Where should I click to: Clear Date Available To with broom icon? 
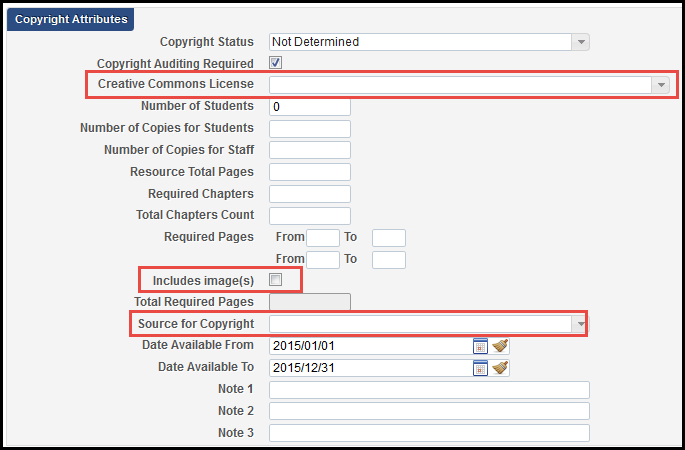pos(500,368)
